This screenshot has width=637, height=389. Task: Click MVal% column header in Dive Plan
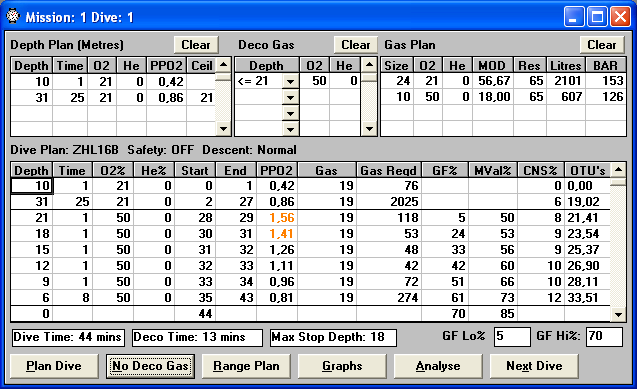tap(492, 170)
